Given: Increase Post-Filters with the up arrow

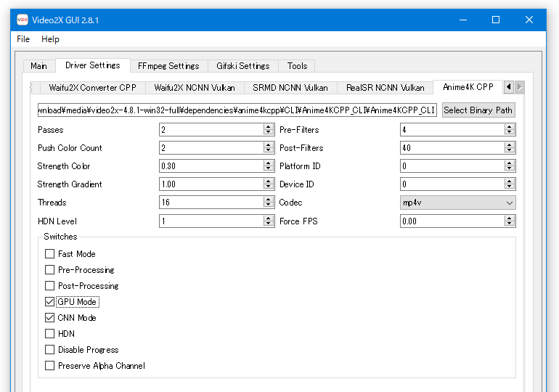Looking at the screenshot, I should pyautogui.click(x=510, y=145).
